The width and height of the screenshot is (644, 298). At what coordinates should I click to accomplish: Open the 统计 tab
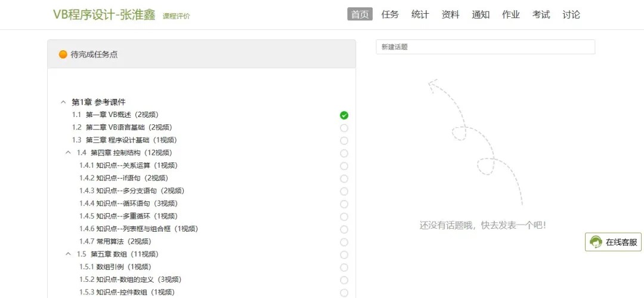coord(420,14)
